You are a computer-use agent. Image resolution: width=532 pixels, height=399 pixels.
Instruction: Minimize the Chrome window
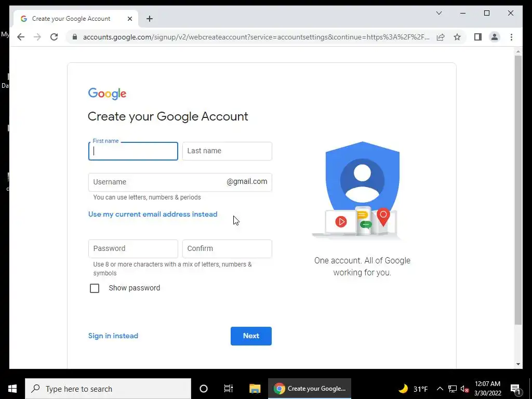click(x=463, y=13)
